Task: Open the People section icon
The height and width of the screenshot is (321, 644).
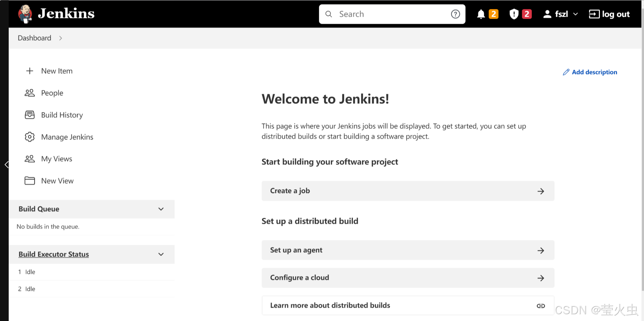Action: click(30, 92)
